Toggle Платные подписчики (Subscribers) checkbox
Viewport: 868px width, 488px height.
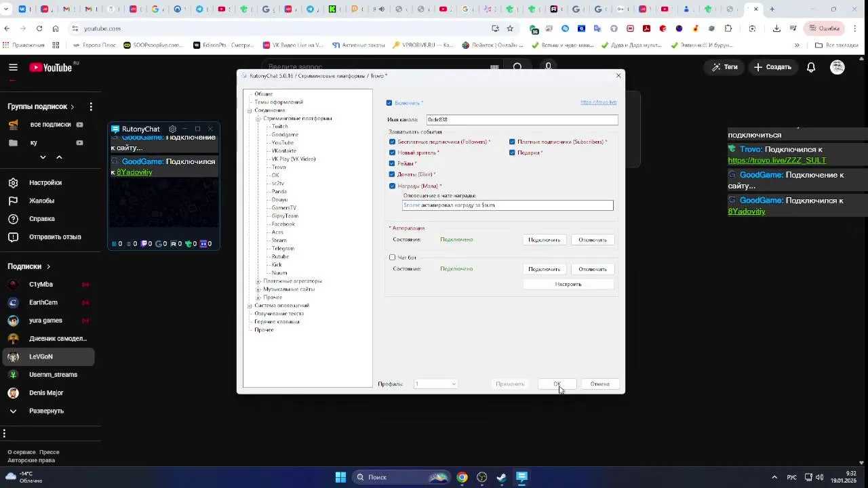(x=512, y=142)
